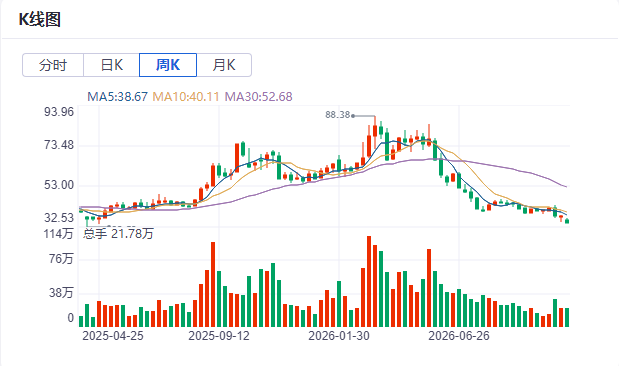Click the 93.96 price axis label
This screenshot has height=366, width=619.
[x=59, y=112]
